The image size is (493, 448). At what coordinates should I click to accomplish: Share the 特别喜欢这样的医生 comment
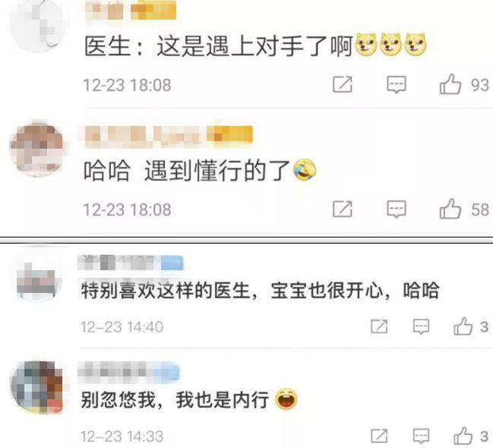pos(379,327)
